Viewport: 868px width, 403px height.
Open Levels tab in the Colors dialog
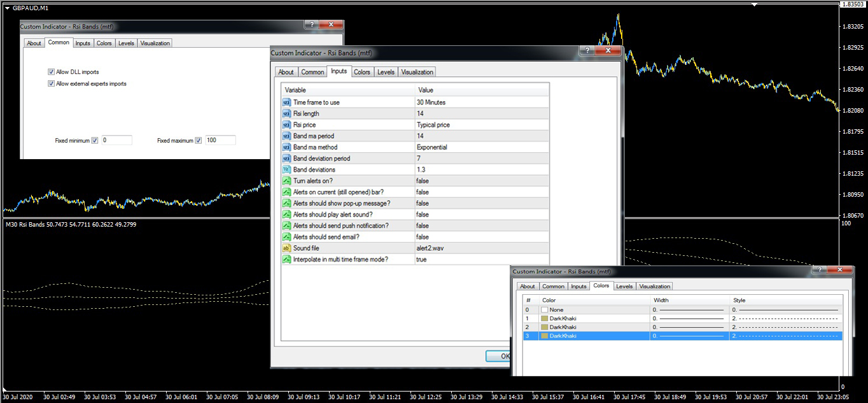point(624,286)
